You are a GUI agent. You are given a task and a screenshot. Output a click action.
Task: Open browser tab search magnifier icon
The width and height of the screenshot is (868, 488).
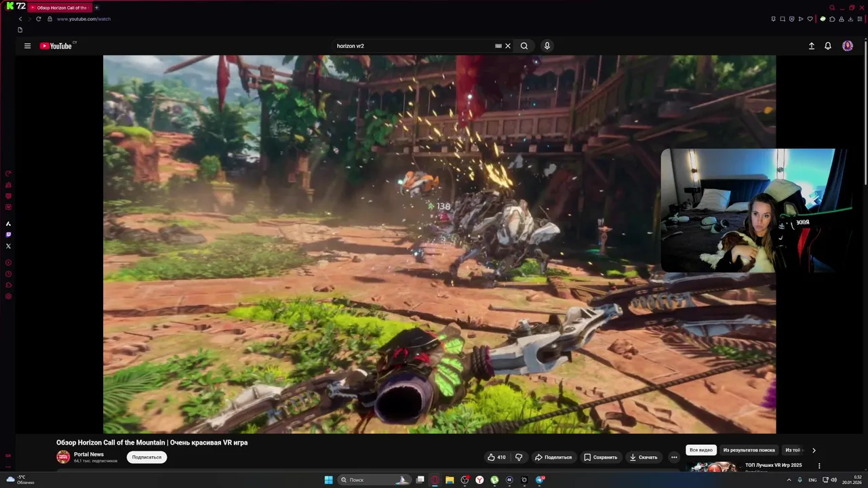point(832,7)
